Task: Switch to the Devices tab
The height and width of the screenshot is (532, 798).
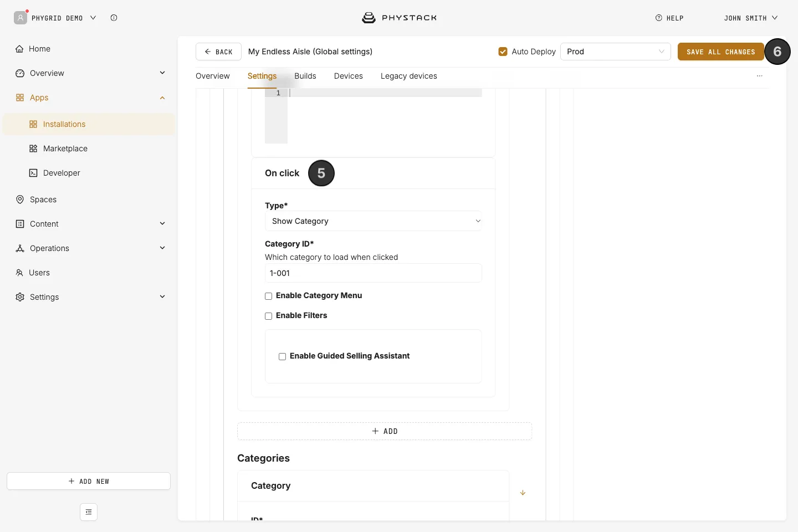Action: pos(349,76)
